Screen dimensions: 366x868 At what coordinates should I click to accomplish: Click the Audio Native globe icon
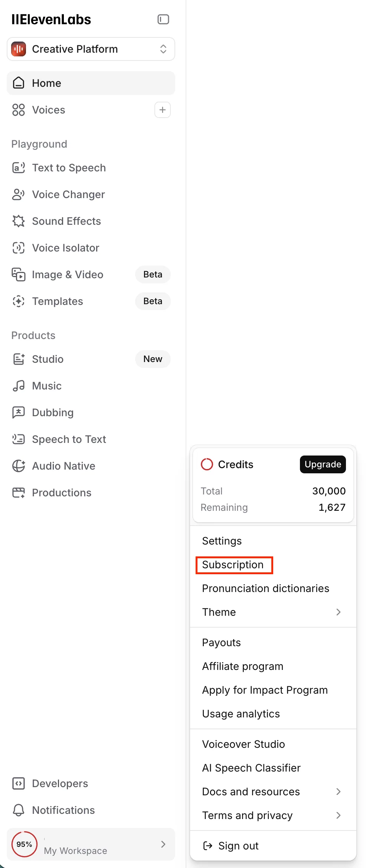pyautogui.click(x=19, y=466)
